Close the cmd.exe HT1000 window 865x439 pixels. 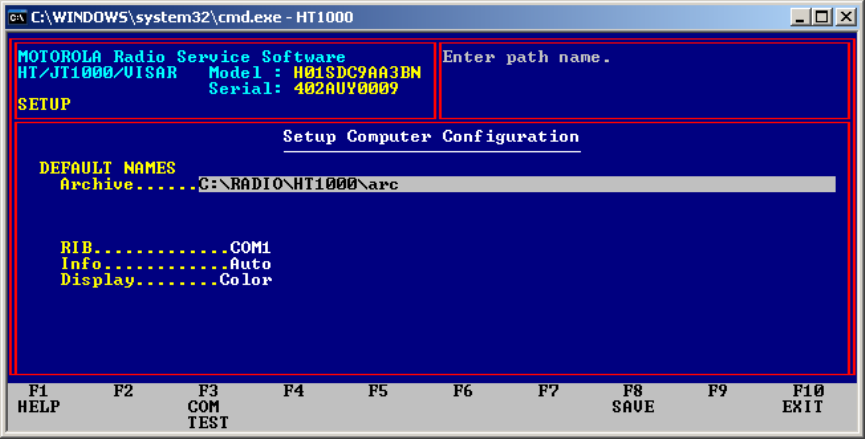(x=846, y=17)
